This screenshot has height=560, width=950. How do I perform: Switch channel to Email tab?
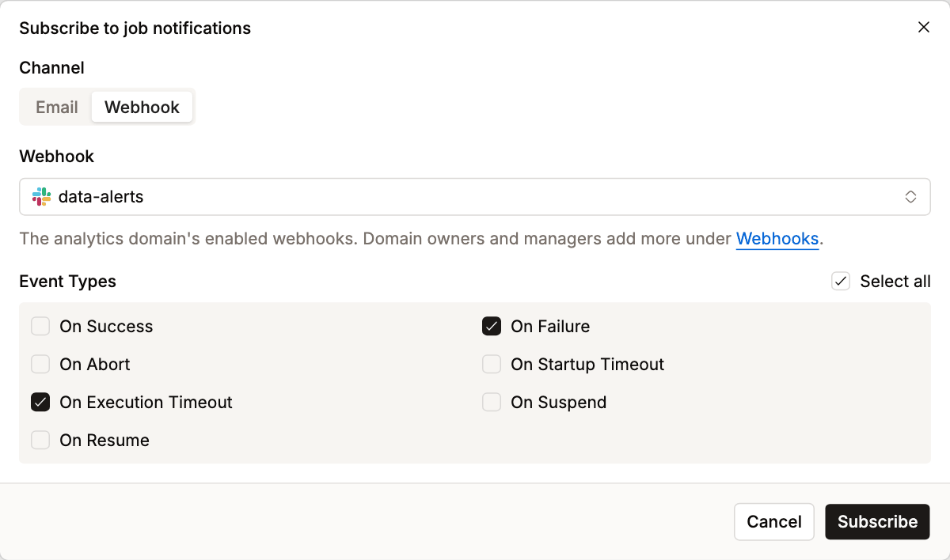[57, 108]
